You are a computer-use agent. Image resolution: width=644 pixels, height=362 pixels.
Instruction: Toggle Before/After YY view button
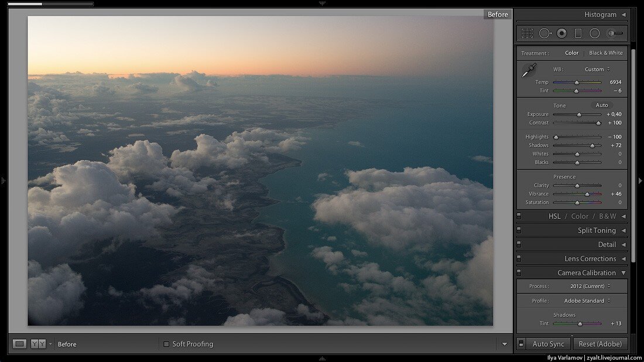(38, 344)
